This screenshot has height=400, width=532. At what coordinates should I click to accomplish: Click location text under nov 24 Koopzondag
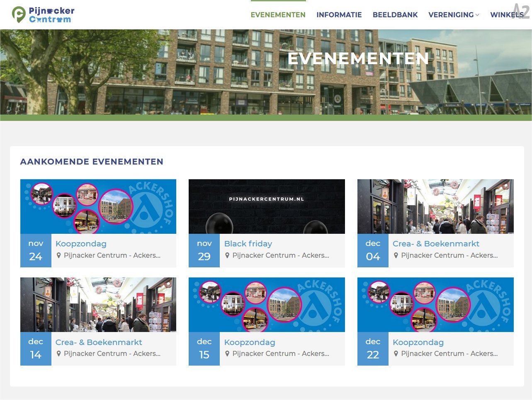tap(112, 255)
